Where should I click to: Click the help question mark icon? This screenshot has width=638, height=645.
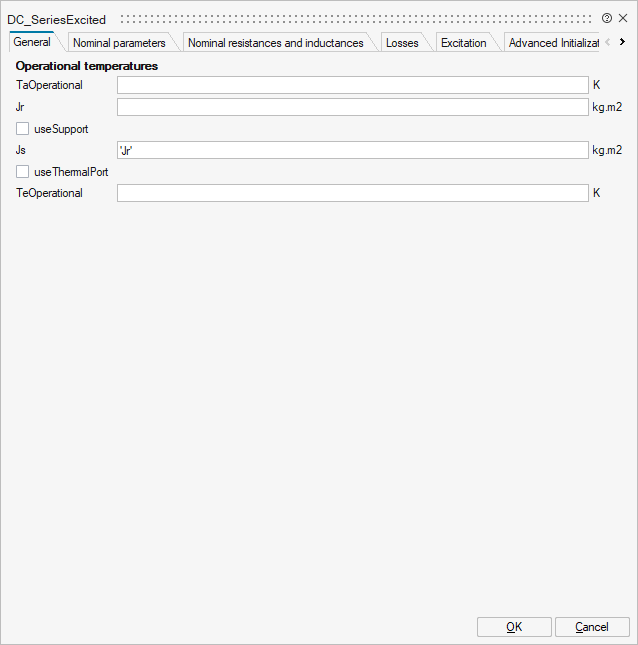607,18
